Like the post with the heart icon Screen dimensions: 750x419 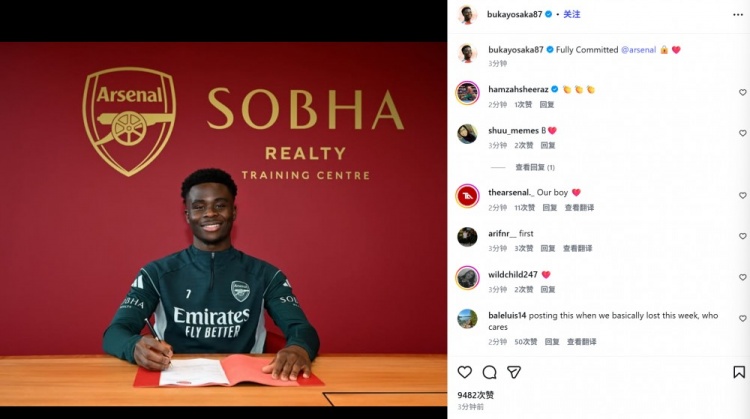coord(464,372)
